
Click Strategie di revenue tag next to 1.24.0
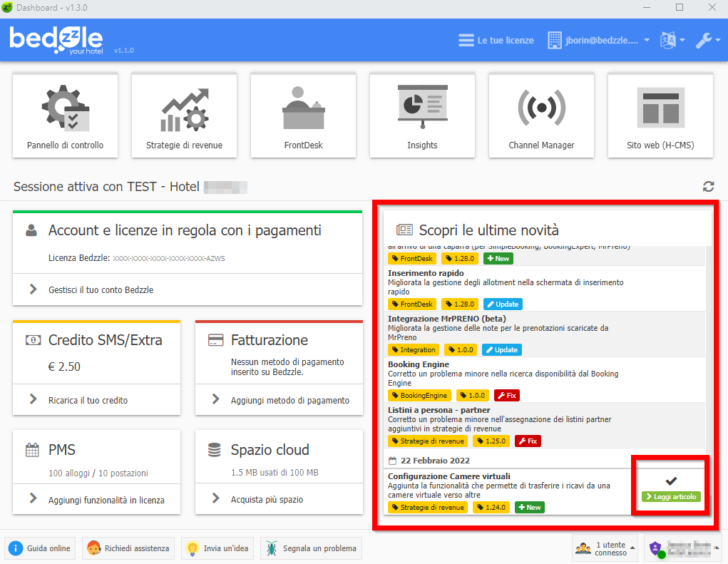(428, 508)
